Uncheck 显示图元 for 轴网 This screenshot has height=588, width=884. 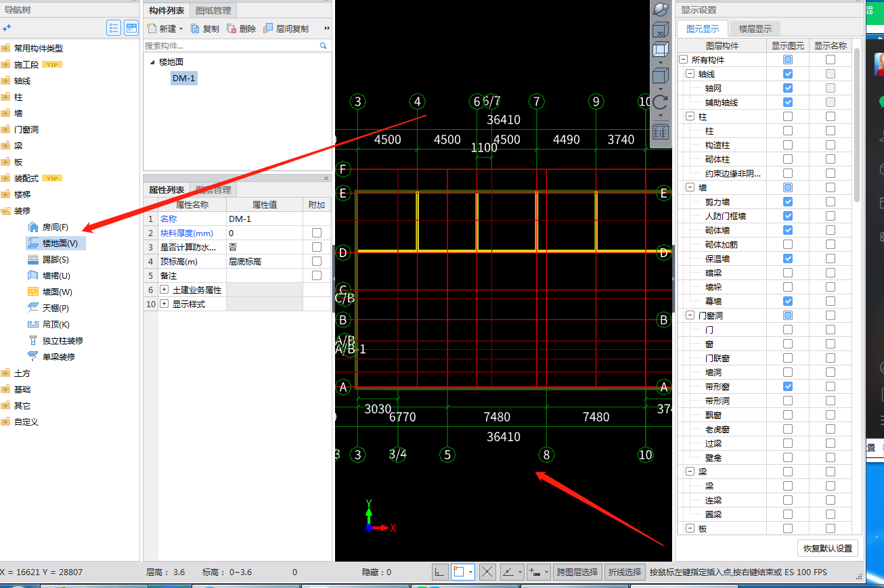(x=788, y=89)
